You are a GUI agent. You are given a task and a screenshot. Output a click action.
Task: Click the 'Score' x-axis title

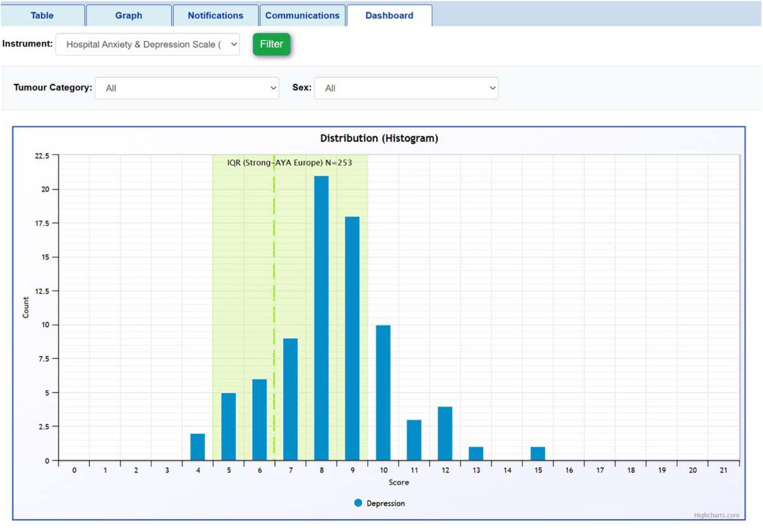click(x=399, y=482)
